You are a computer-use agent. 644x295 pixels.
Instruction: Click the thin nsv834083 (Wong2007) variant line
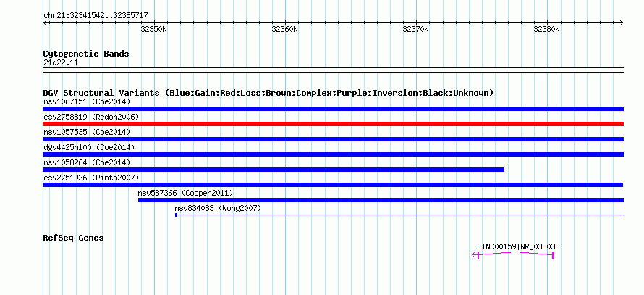pyautogui.click(x=399, y=215)
